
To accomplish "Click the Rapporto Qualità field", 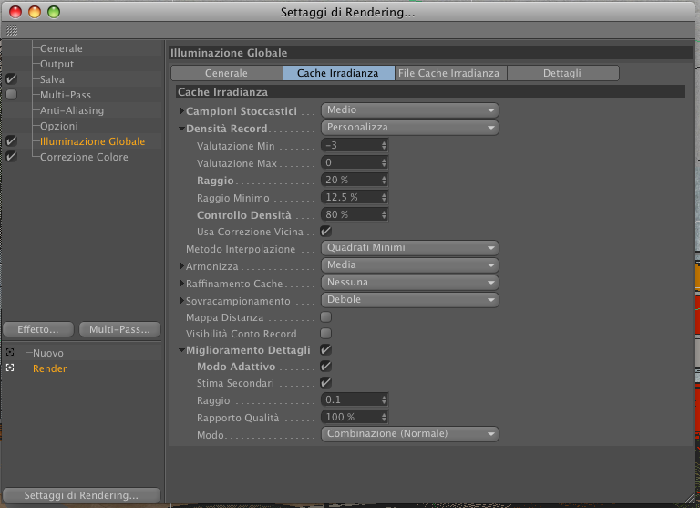I will coord(350,416).
